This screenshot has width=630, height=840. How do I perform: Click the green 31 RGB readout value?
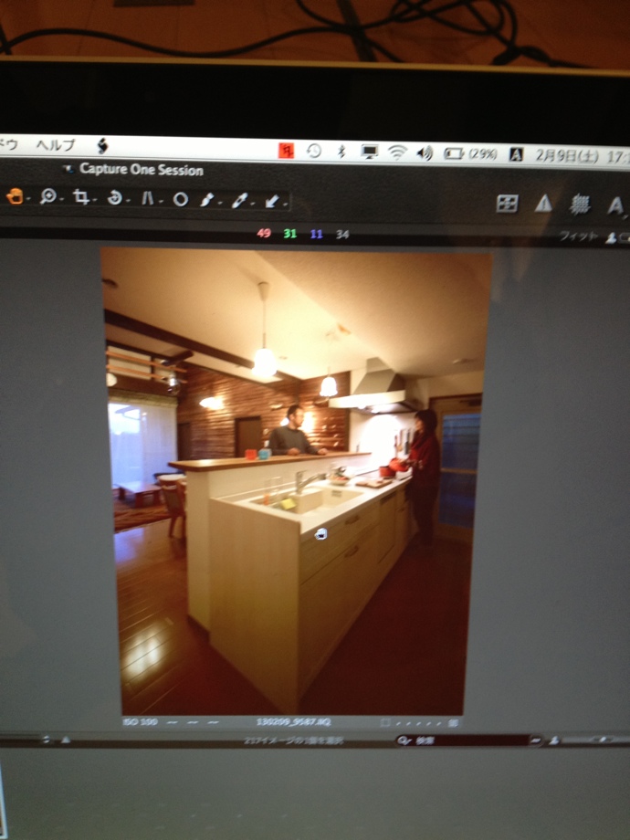point(289,234)
